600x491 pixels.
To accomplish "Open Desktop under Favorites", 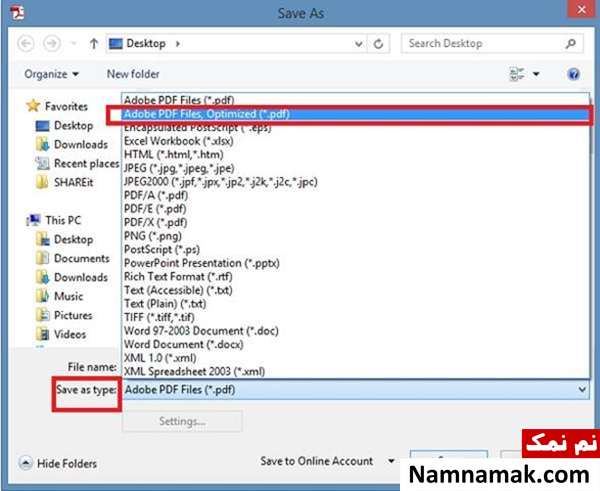I will tap(73, 126).
